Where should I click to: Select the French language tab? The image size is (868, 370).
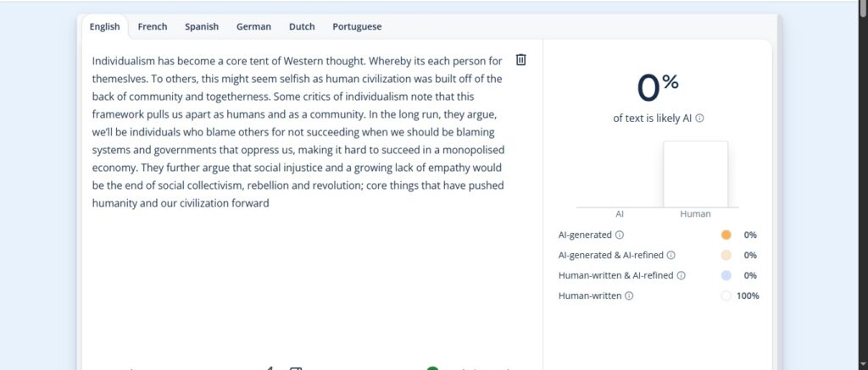tap(153, 26)
